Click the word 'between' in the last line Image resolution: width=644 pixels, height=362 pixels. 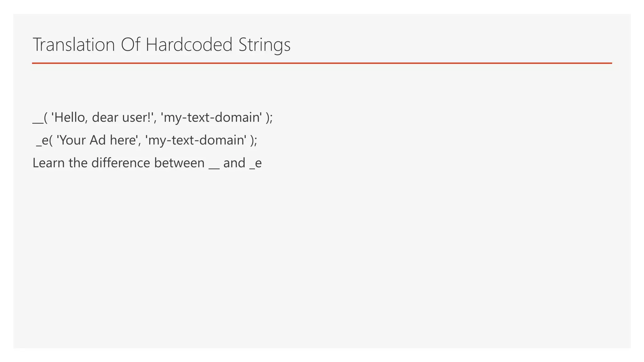tap(179, 163)
